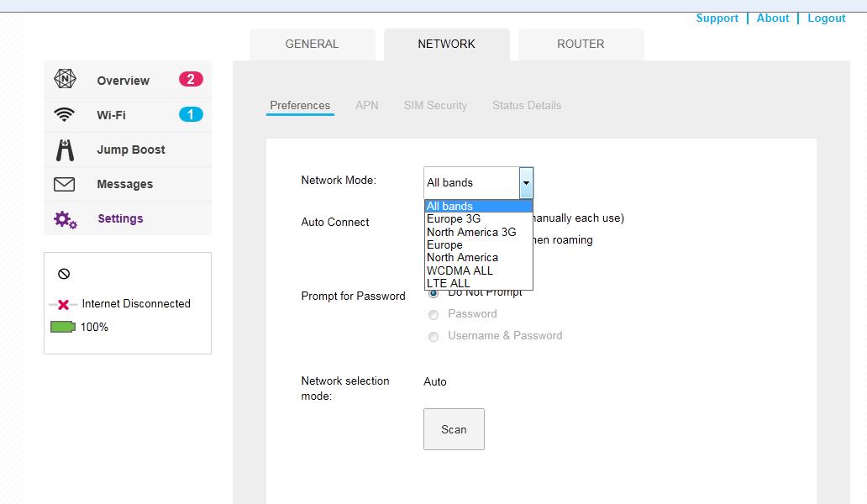The width and height of the screenshot is (867, 504).
Task: Collapse the Network Mode dropdown arrow
Action: [x=526, y=182]
